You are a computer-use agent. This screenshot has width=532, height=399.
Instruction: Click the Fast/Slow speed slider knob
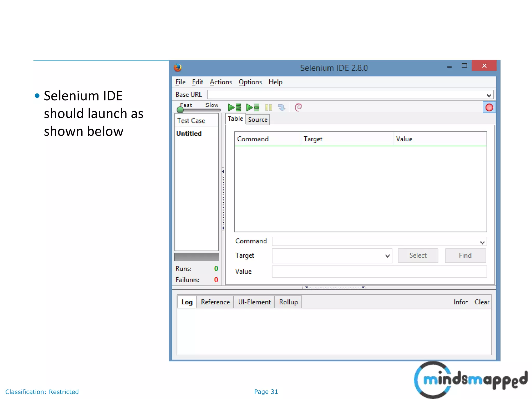click(x=180, y=110)
